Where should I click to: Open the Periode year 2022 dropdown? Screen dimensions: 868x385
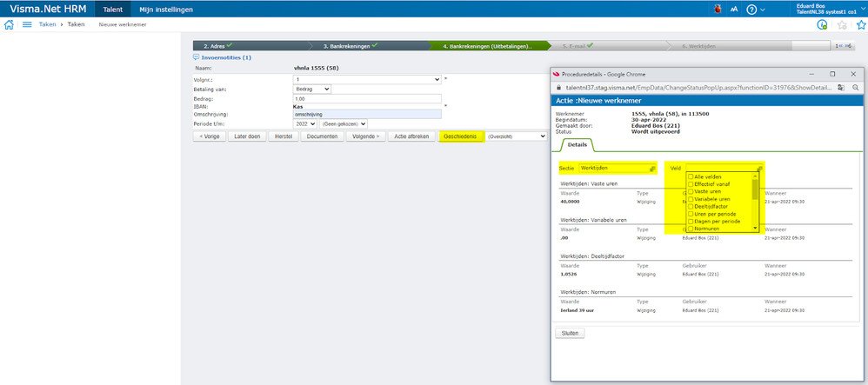(x=305, y=124)
